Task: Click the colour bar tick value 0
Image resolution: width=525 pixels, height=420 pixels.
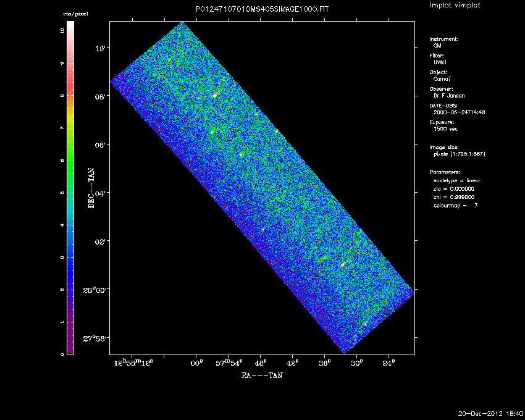Action: point(62,354)
